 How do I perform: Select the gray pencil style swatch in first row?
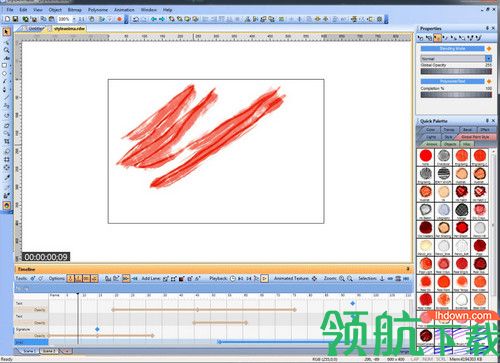pyautogui.click(x=444, y=156)
